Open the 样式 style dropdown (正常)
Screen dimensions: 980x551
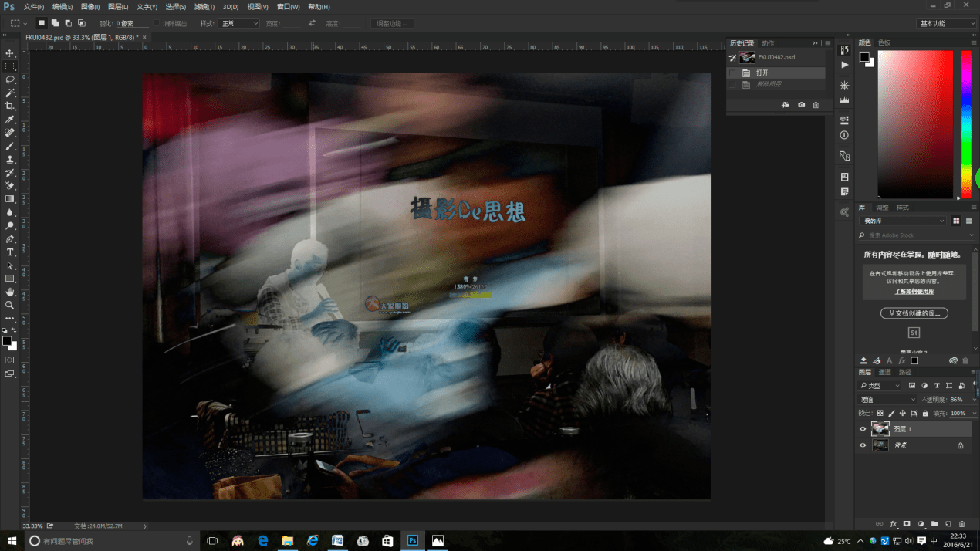point(239,24)
